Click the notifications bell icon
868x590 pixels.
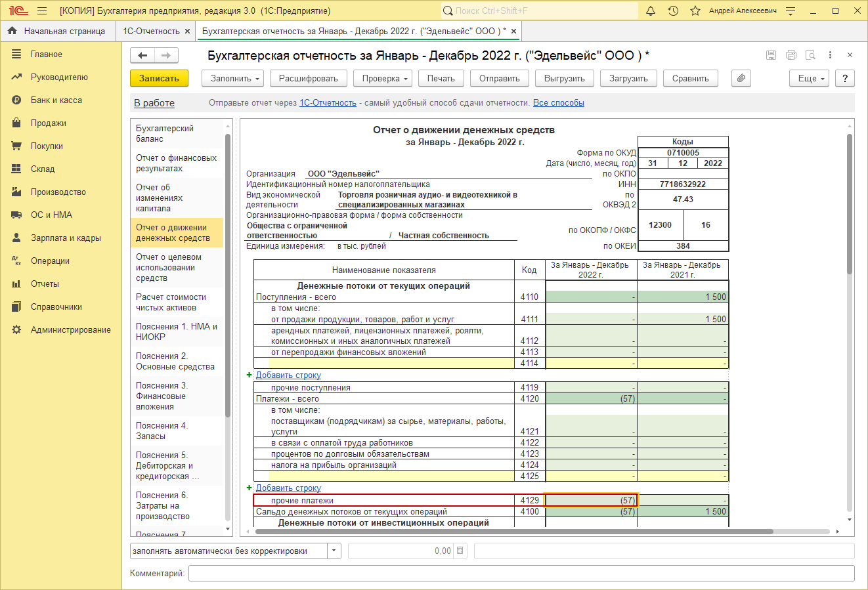tap(651, 11)
